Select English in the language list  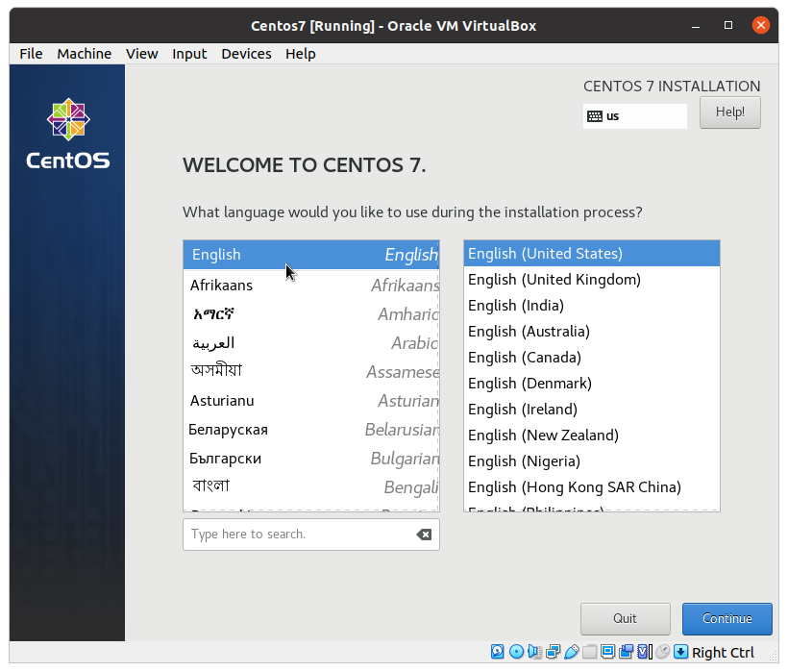311,255
